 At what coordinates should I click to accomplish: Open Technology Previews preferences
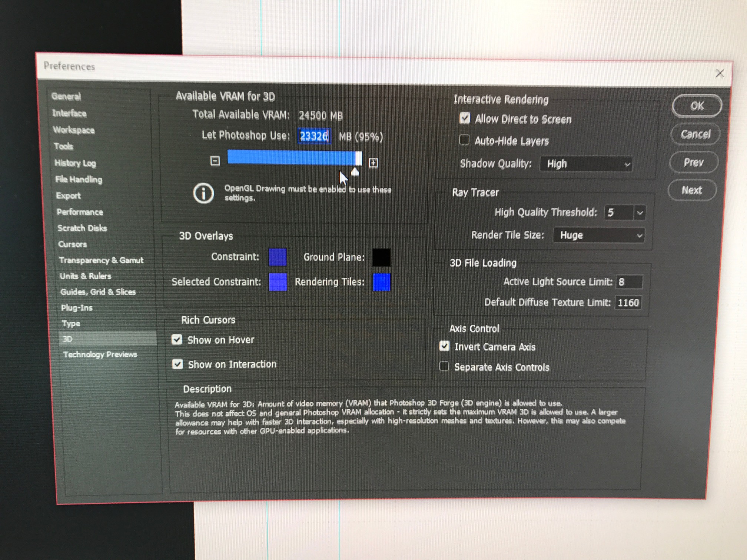(x=100, y=354)
